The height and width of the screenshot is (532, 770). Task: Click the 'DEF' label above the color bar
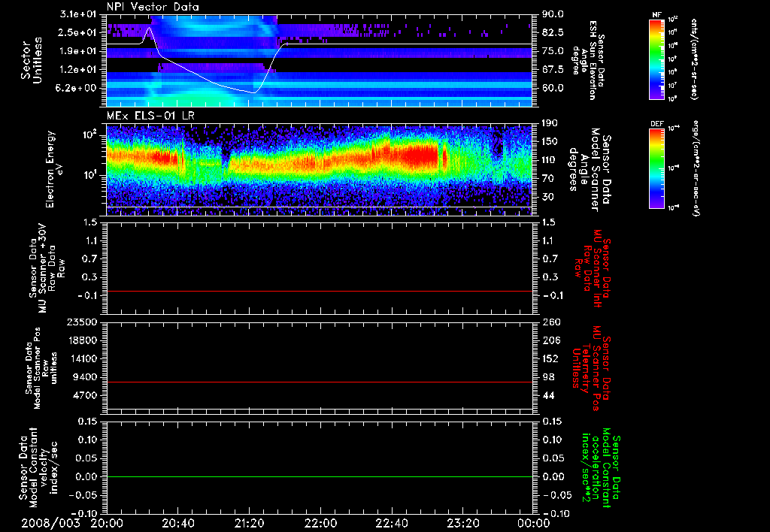(656, 124)
